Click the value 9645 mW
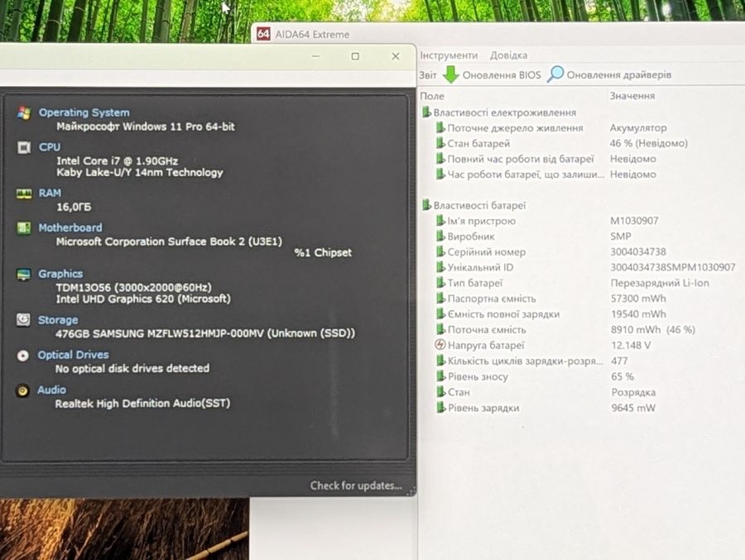Screen dimensions: 745x560 click(x=633, y=408)
